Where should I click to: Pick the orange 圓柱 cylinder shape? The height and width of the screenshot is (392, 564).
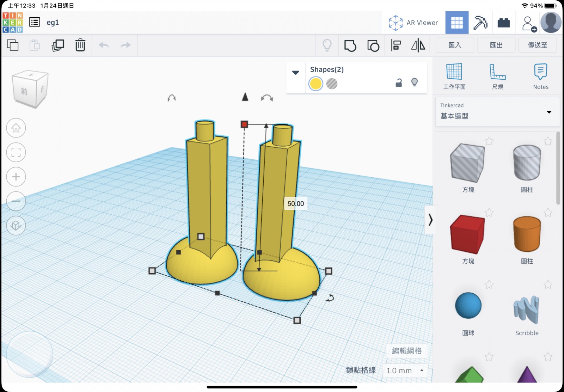coord(527,235)
